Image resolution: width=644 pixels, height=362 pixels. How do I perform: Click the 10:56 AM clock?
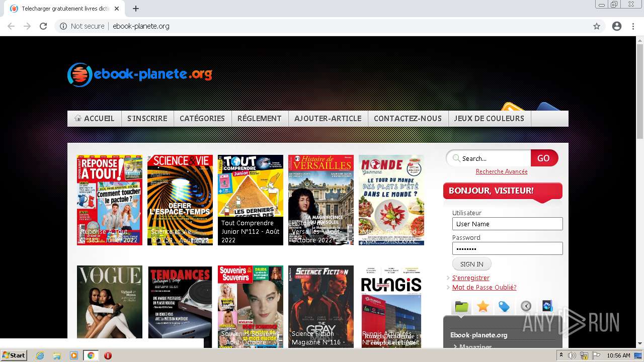pyautogui.click(x=618, y=355)
